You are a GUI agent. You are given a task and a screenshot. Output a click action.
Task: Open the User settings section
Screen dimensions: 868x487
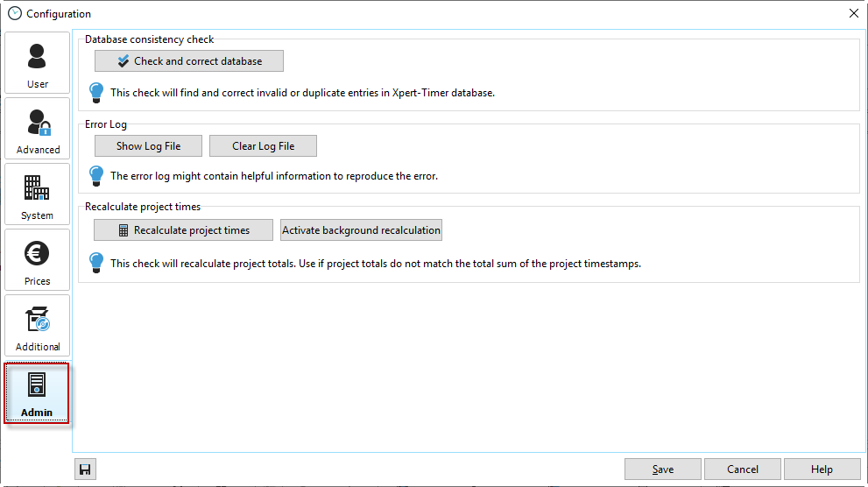pos(37,63)
